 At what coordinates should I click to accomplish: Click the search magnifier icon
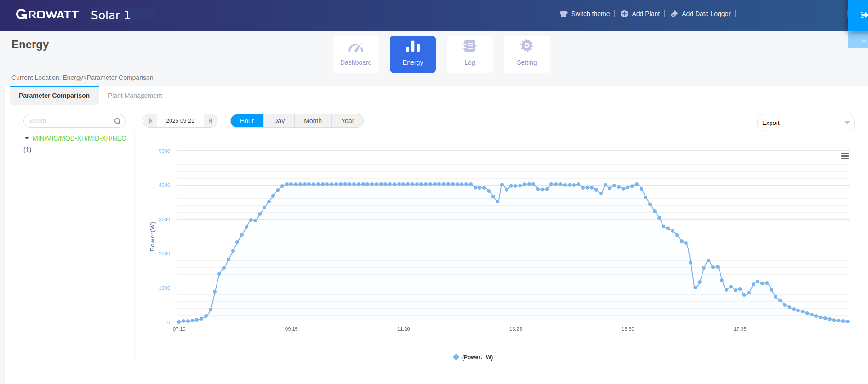(x=117, y=121)
